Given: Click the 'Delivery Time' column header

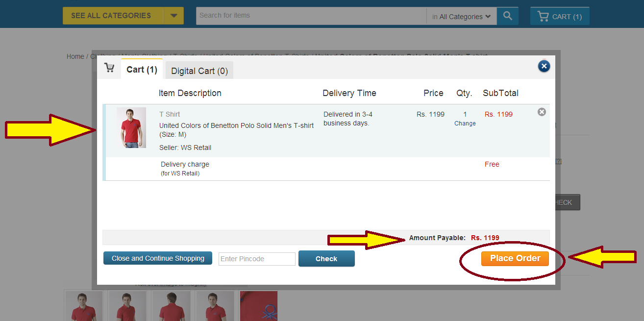Looking at the screenshot, I should (x=349, y=93).
